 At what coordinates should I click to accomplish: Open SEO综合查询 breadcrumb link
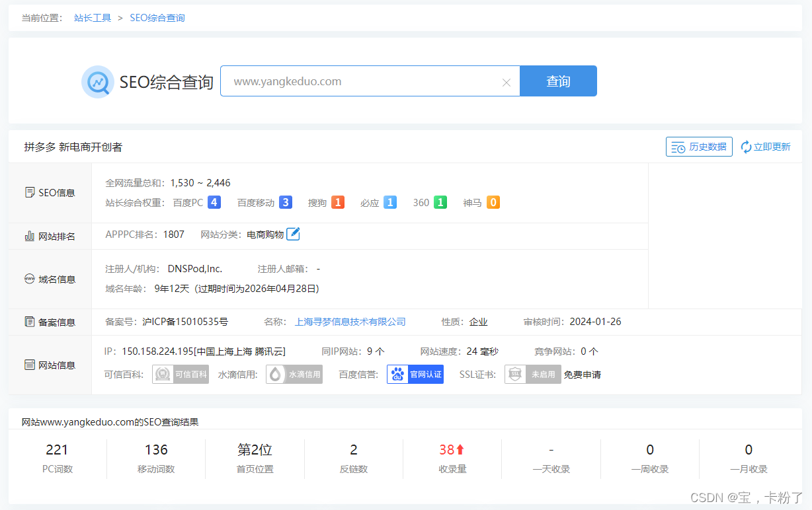click(157, 18)
